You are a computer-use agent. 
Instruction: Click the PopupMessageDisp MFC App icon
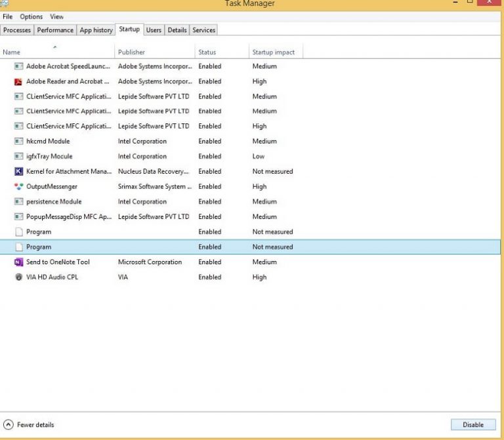coord(18,217)
